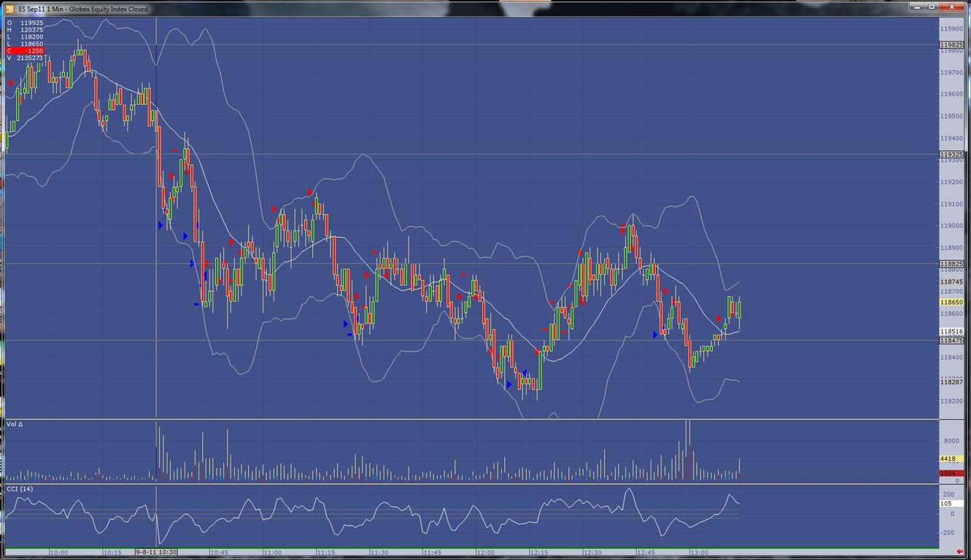Click the title 'ES Sep11 1 Min - Globex Equity Index Closed'

tap(83, 9)
